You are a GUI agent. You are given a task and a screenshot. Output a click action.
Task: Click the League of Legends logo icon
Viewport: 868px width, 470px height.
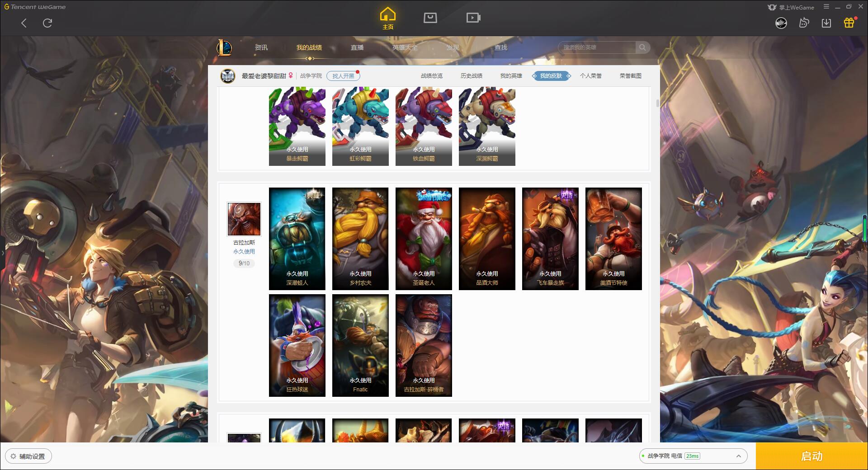click(x=225, y=47)
